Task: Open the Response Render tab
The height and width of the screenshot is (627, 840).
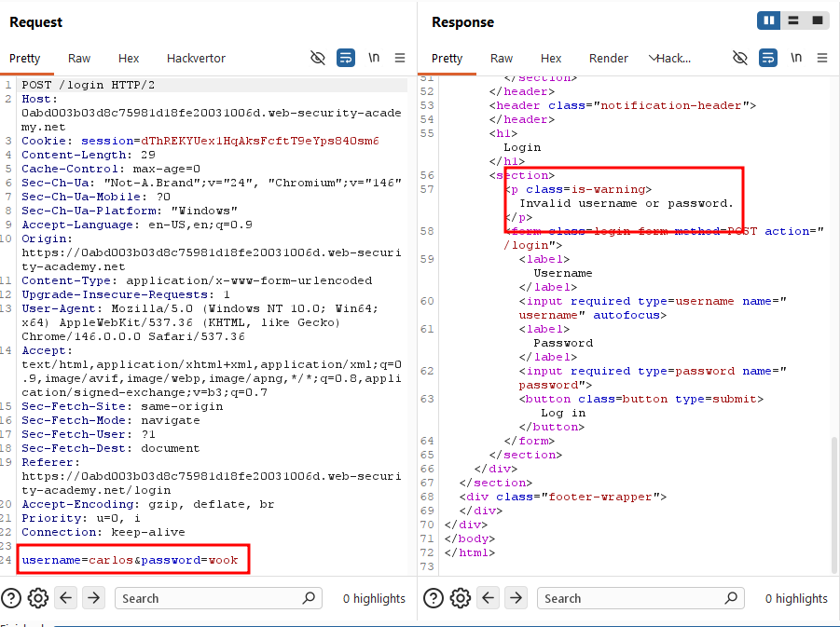Action: pos(609,59)
